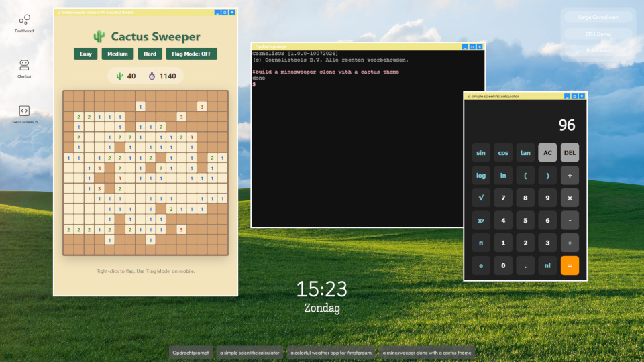Minimize the scientific calculator window
Image resolution: width=644 pixels, height=362 pixels.
click(x=567, y=96)
